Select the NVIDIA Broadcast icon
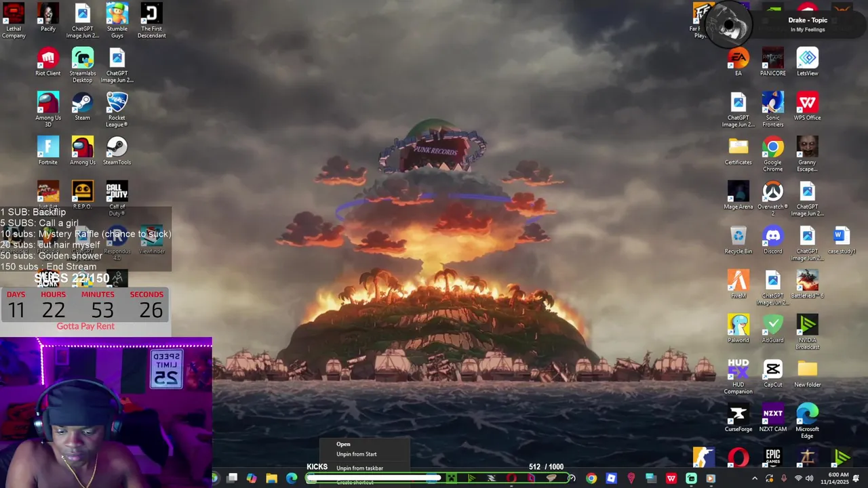Screen dimensions: 868x488 tap(807, 331)
